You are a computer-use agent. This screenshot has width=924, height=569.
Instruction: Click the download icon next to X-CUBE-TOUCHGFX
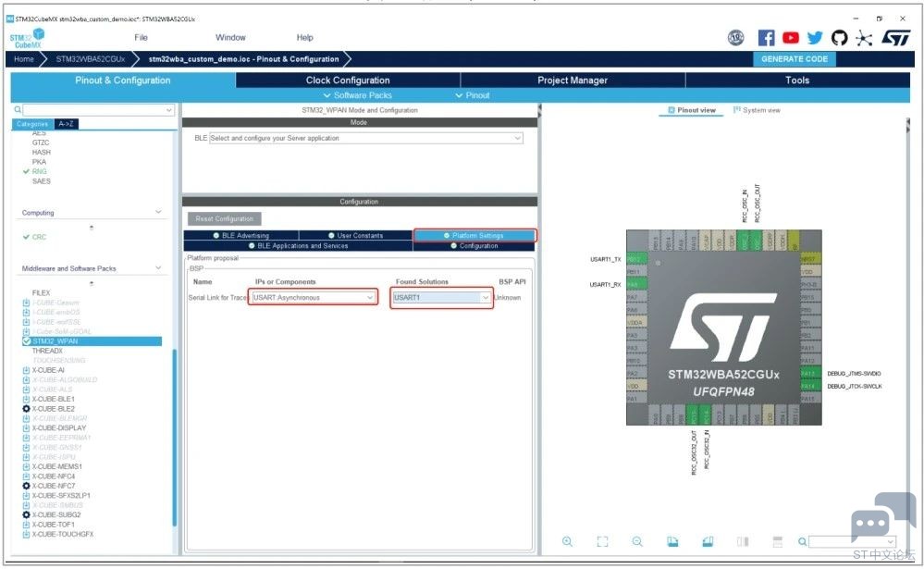tap(26, 534)
